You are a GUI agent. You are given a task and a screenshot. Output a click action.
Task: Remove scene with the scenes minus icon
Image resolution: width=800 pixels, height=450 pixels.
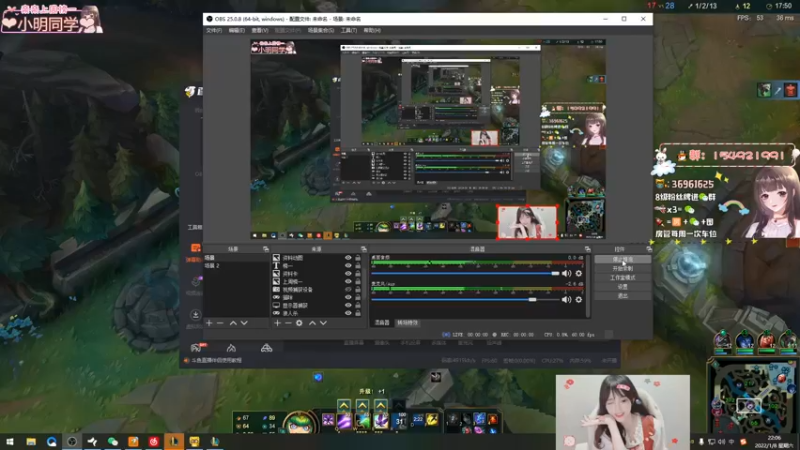pyautogui.click(x=220, y=323)
